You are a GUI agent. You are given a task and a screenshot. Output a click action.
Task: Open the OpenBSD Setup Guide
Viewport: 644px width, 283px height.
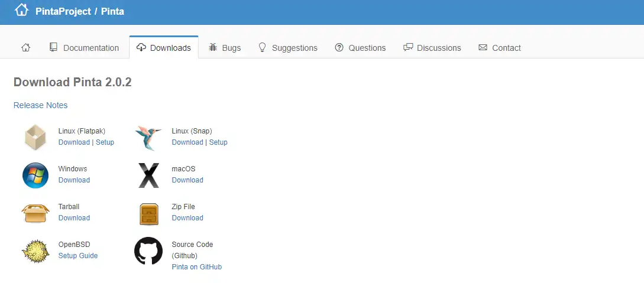pyautogui.click(x=78, y=255)
